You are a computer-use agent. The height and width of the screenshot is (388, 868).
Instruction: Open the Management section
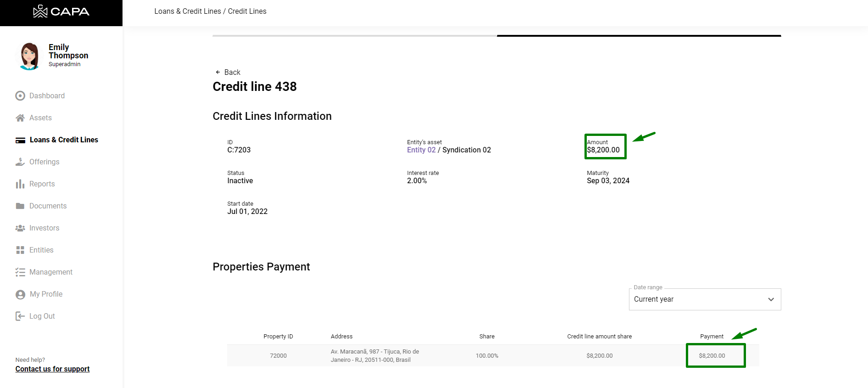(x=51, y=272)
